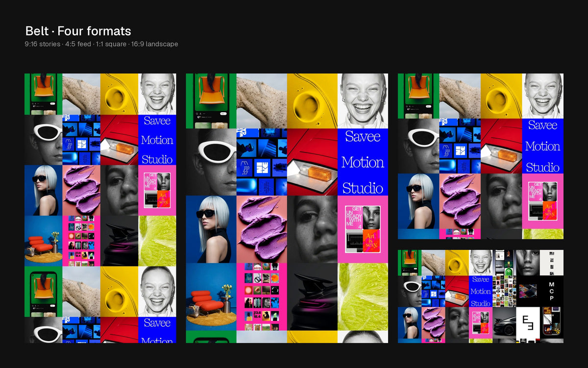Select the white-bob woman portrait in the stories panel
The image size is (588, 368).
[44, 190]
